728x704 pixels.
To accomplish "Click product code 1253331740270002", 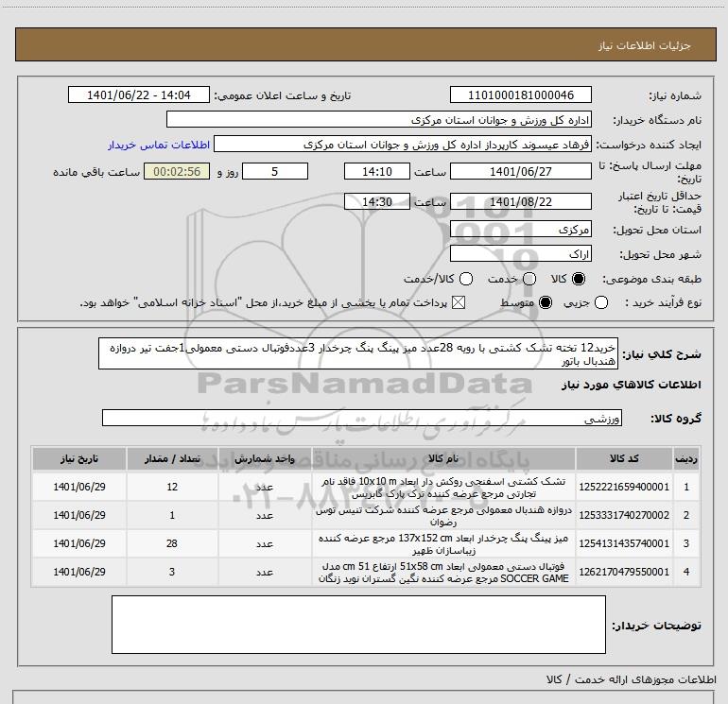I will 624,515.
